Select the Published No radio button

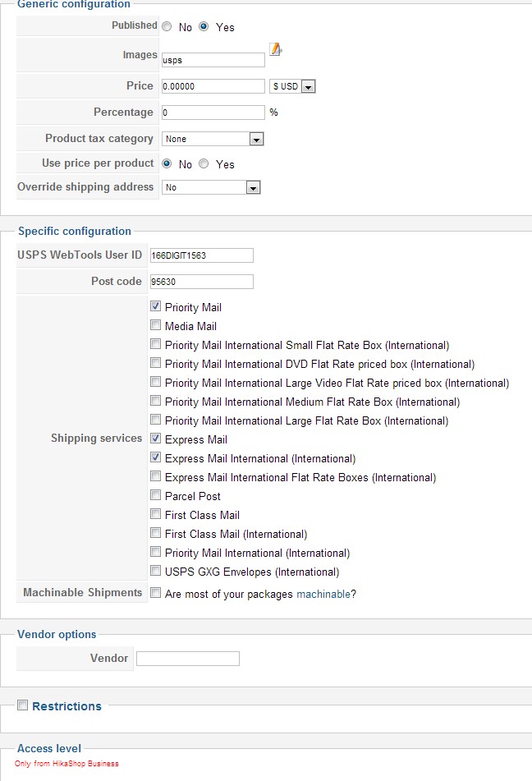click(x=167, y=27)
